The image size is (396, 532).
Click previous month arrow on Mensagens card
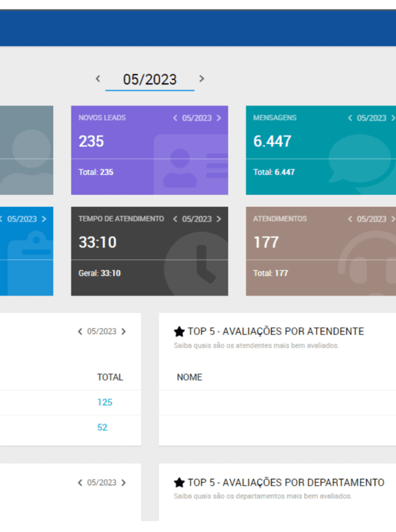pos(350,118)
